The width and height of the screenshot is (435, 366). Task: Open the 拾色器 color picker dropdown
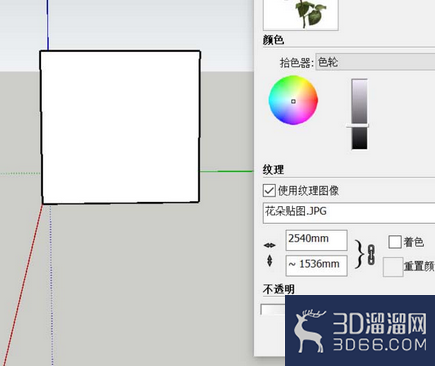click(x=375, y=62)
